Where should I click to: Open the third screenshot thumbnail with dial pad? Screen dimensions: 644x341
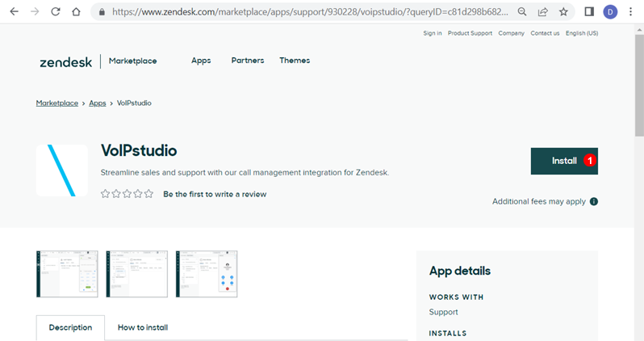207,274
